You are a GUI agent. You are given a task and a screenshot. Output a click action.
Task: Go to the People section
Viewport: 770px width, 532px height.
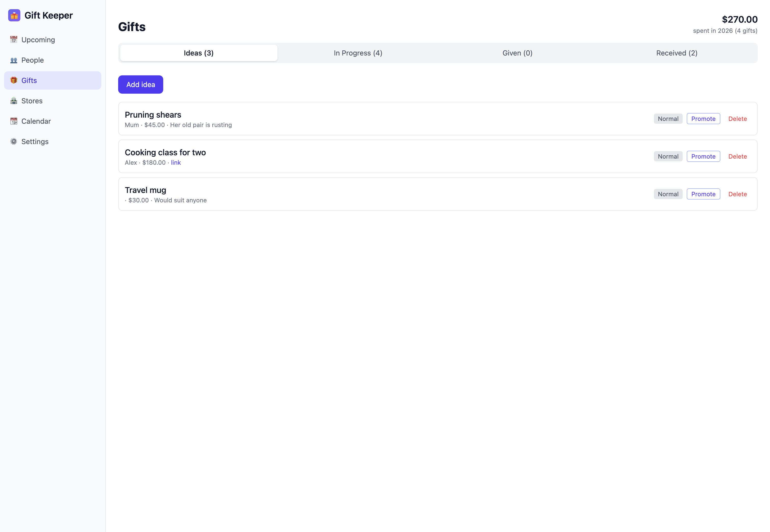point(53,60)
